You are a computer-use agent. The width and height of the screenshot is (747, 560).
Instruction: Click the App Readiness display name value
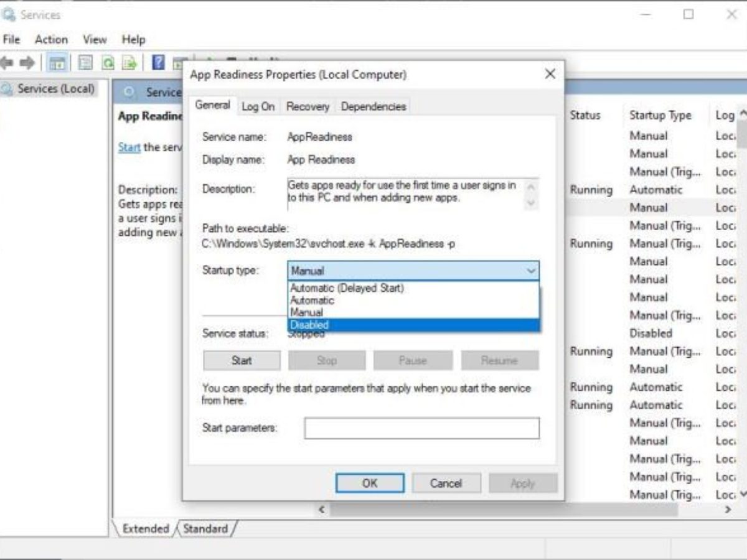[x=321, y=159]
